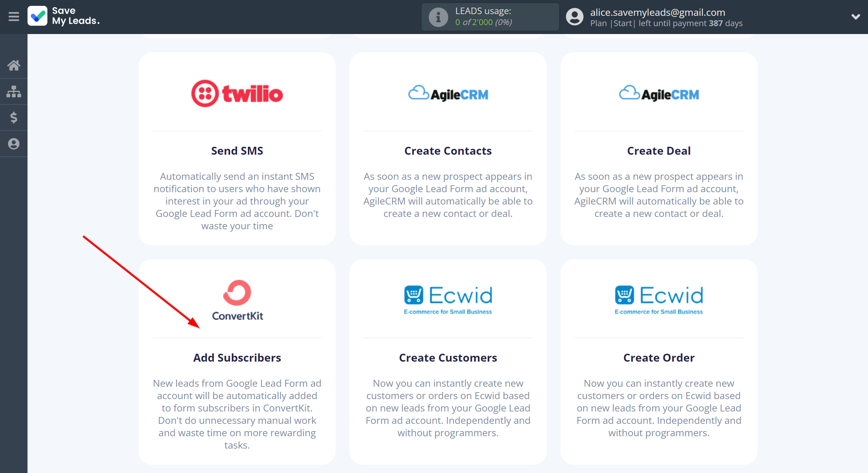
Task: Click the Save My Leads logo
Action: click(x=64, y=16)
